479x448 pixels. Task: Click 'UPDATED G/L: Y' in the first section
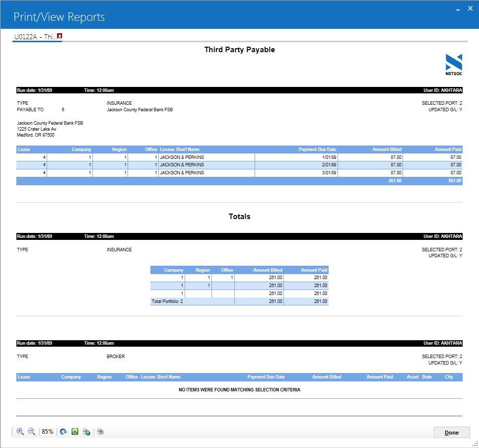pos(445,109)
